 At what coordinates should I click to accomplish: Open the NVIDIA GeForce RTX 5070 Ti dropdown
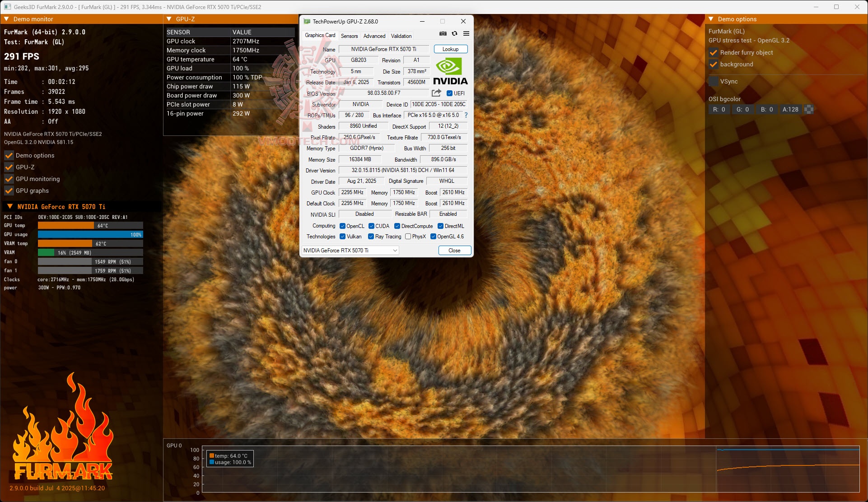coord(350,251)
